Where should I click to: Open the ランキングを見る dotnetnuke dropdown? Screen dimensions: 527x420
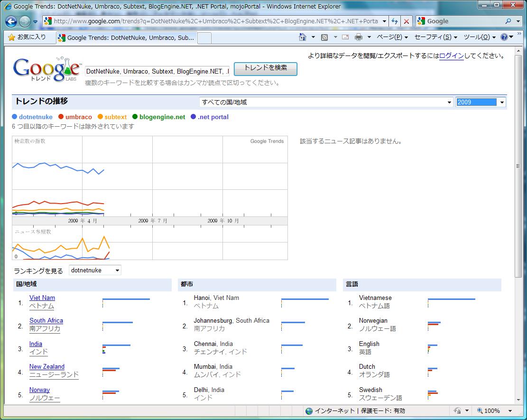(x=95, y=271)
